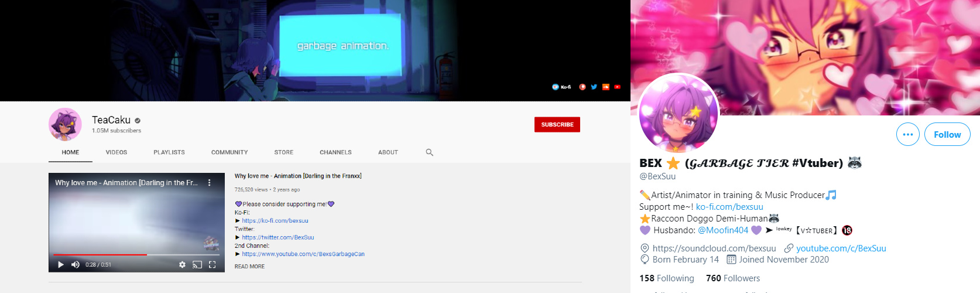Click the @BexSuu handle text
This screenshot has width=980, height=293.
657,176
